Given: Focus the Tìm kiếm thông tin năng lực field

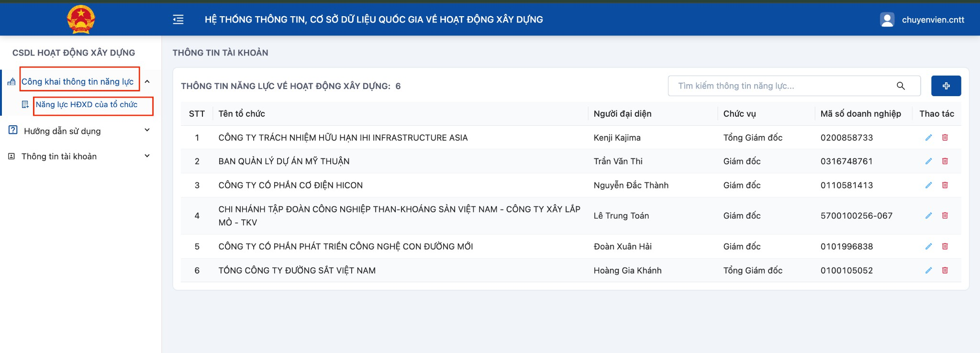Looking at the screenshot, I should pos(794,86).
